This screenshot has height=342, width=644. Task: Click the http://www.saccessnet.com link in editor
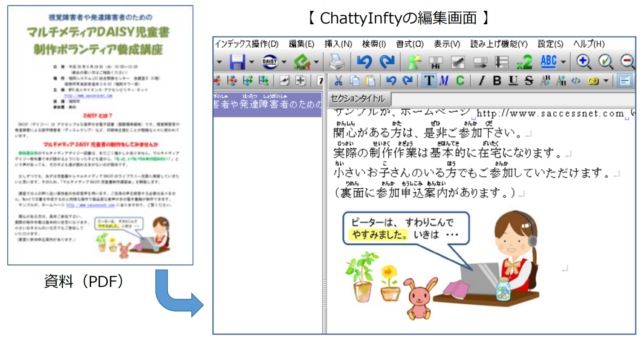(x=550, y=114)
